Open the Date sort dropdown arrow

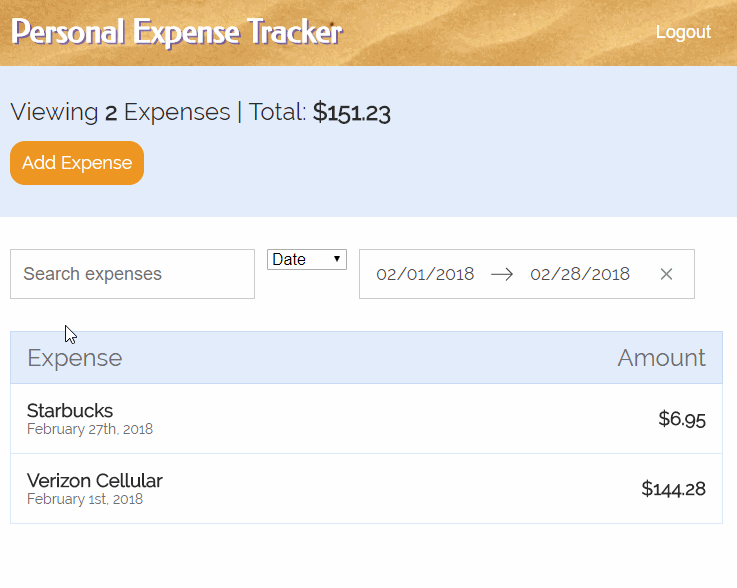tap(337, 259)
